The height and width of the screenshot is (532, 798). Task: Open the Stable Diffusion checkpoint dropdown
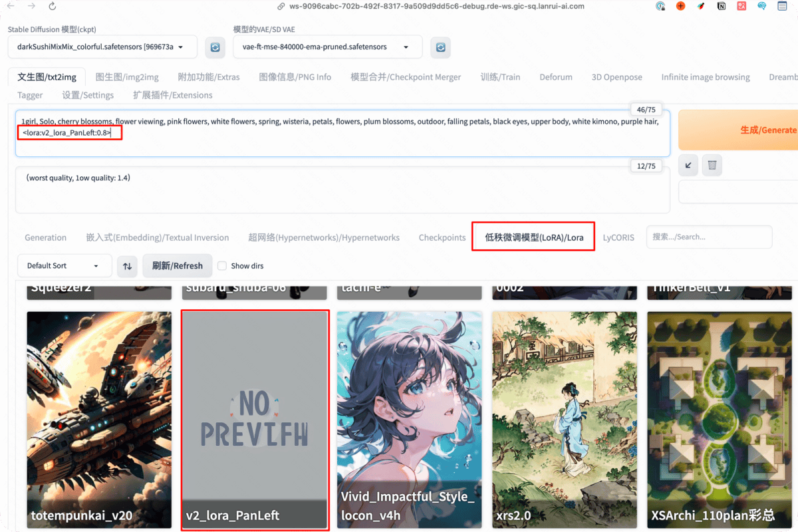(102, 47)
